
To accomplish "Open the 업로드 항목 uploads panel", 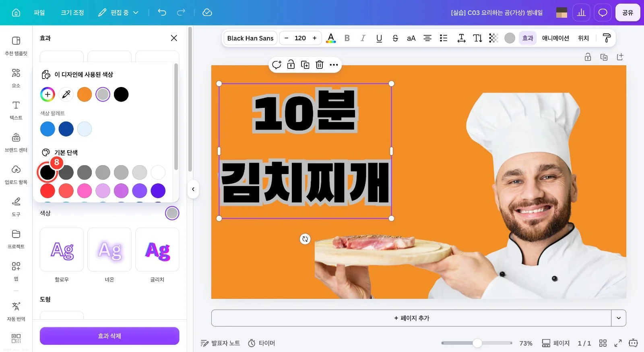I will 16,175.
